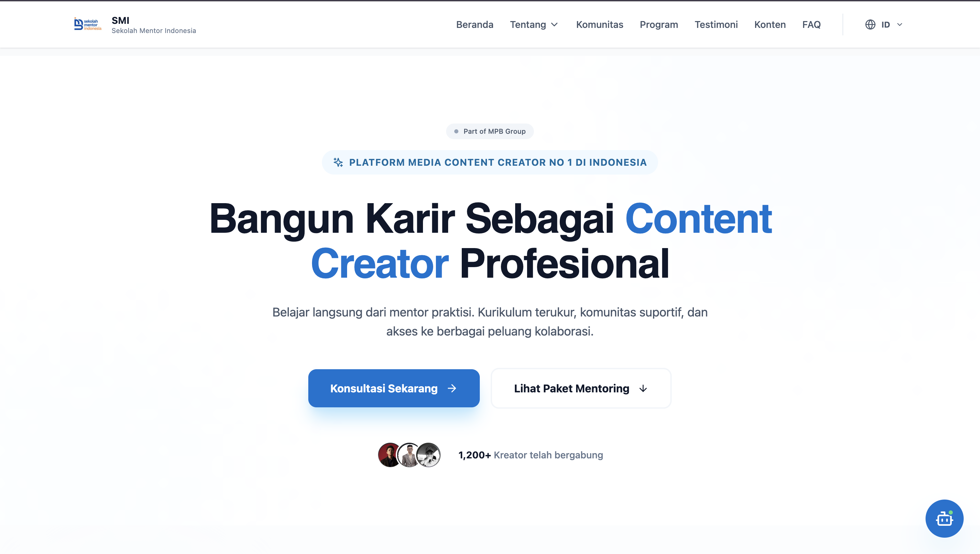
Task: Click the first creator avatar photo
Action: point(389,455)
